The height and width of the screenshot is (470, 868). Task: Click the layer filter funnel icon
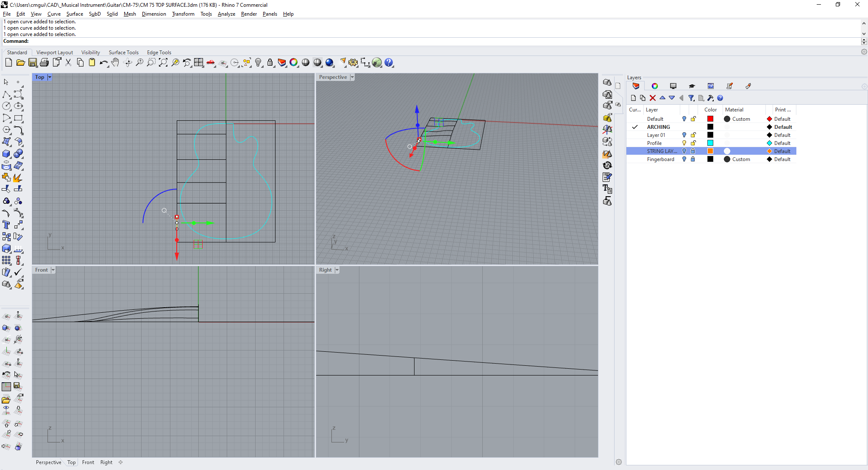tap(691, 98)
